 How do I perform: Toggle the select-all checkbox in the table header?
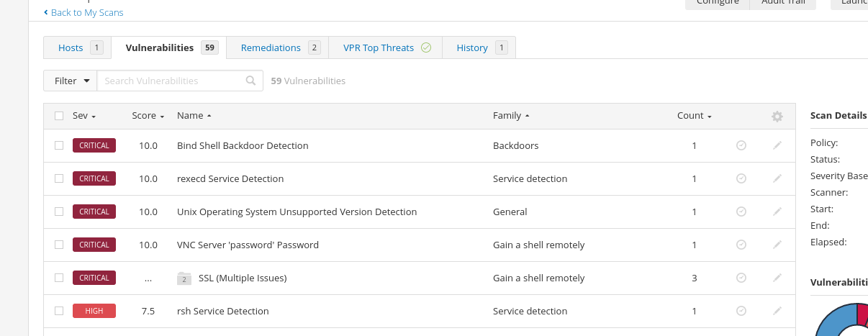[x=59, y=116]
